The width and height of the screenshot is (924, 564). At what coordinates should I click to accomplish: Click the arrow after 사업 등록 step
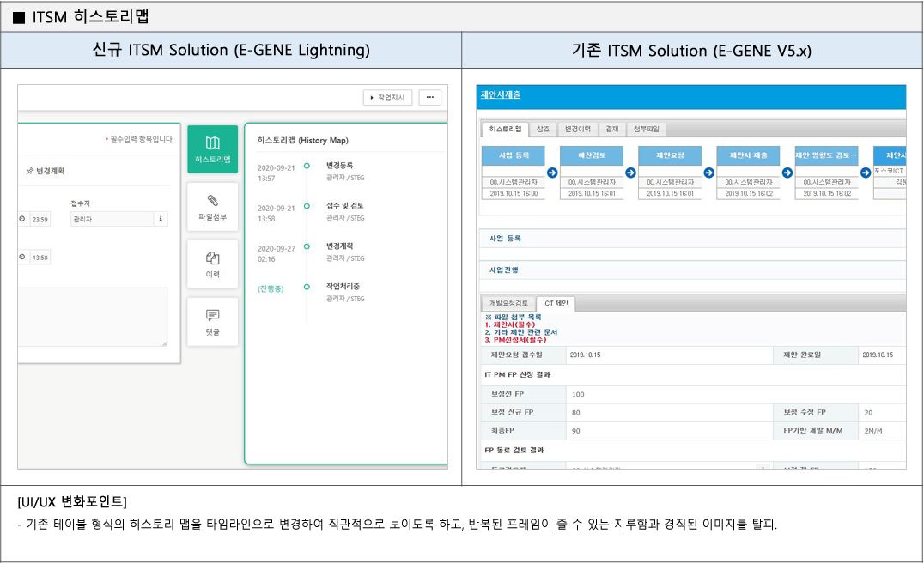(552, 173)
